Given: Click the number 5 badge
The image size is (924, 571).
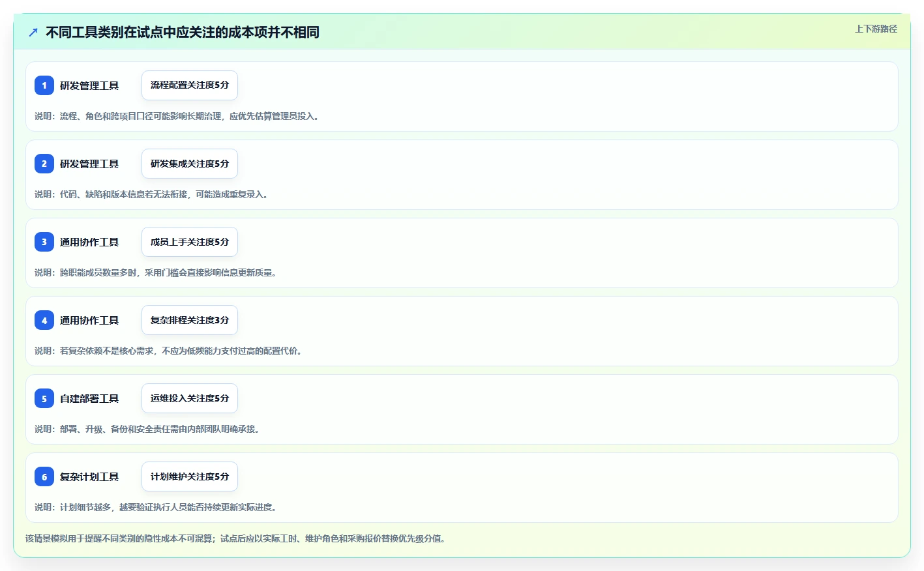Looking at the screenshot, I should coord(44,398).
